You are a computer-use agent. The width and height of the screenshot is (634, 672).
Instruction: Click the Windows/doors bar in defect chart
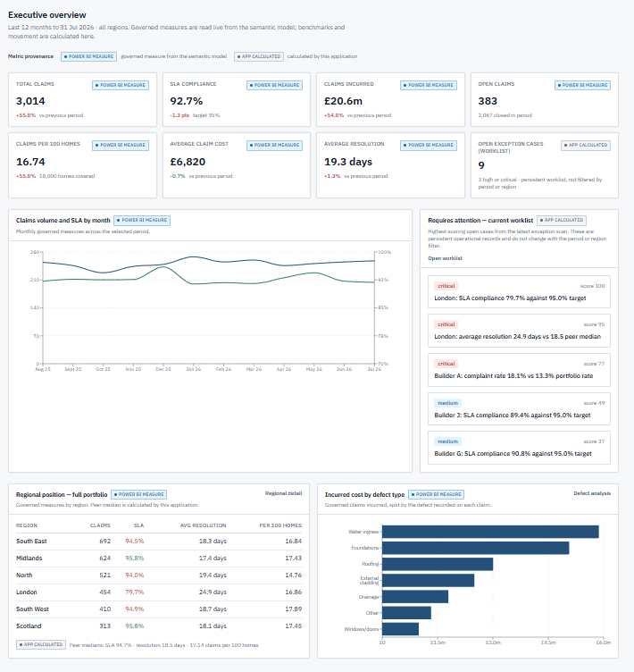(400, 629)
